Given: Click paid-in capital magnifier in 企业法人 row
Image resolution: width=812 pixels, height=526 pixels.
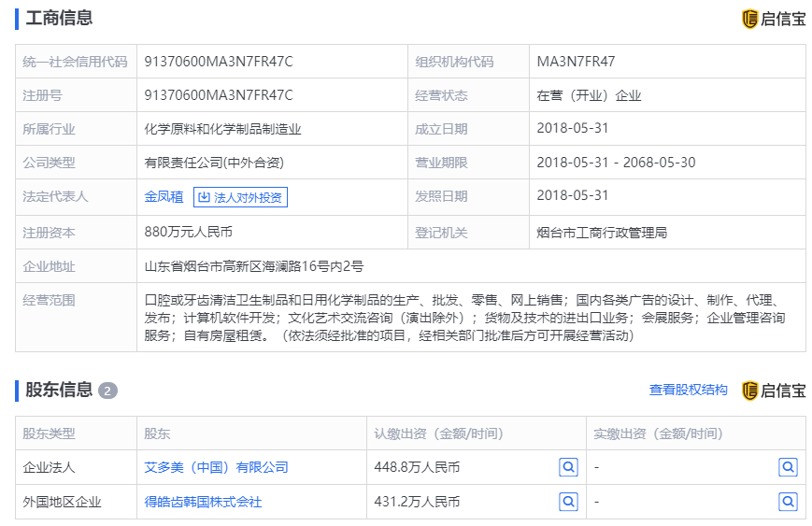Looking at the screenshot, I should coord(789,467).
